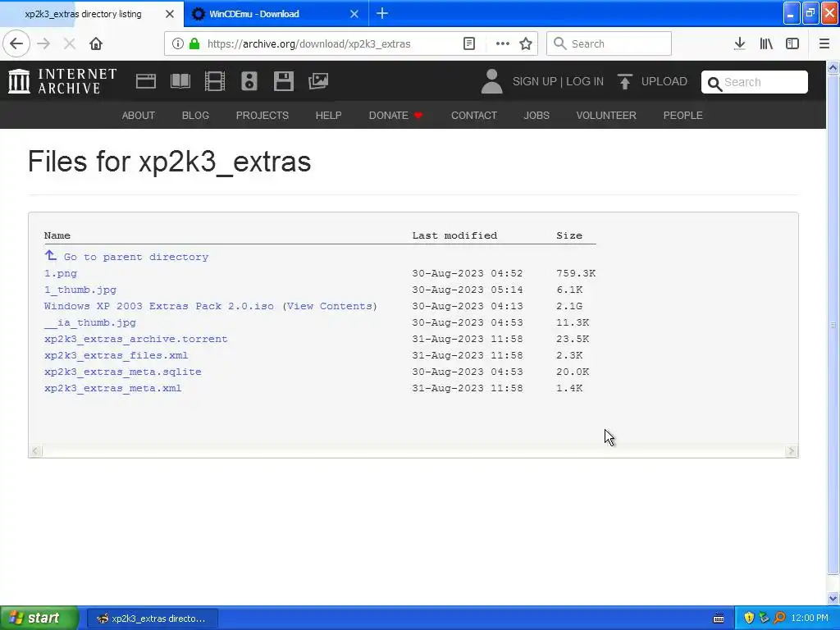Image resolution: width=840 pixels, height=630 pixels.
Task: Go back to the previous page
Action: 16,43
